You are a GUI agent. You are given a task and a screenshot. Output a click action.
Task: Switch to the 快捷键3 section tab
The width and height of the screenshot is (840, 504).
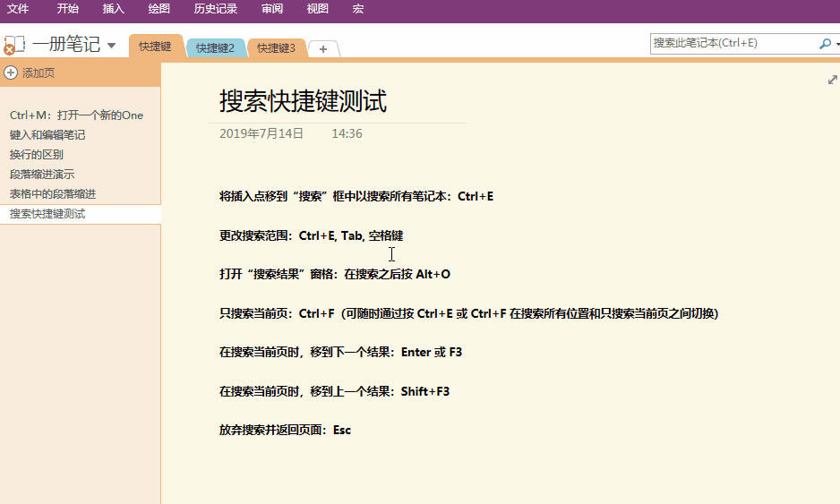pyautogui.click(x=276, y=48)
